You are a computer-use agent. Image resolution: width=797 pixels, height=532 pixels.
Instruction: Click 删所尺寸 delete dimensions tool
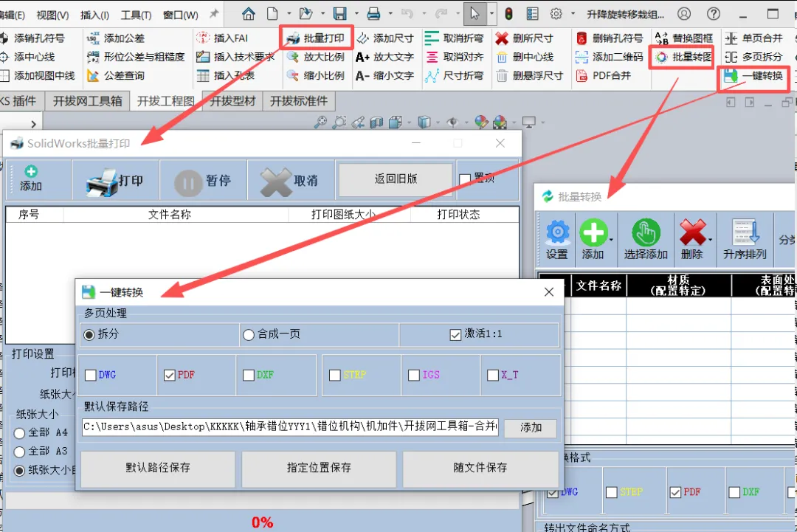point(525,38)
